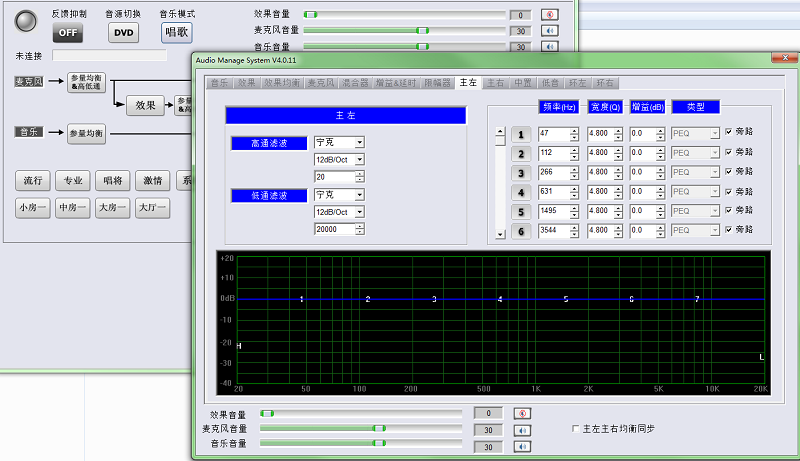Open the 限幅器 tab
This screenshot has height=461, width=800.
tap(438, 83)
